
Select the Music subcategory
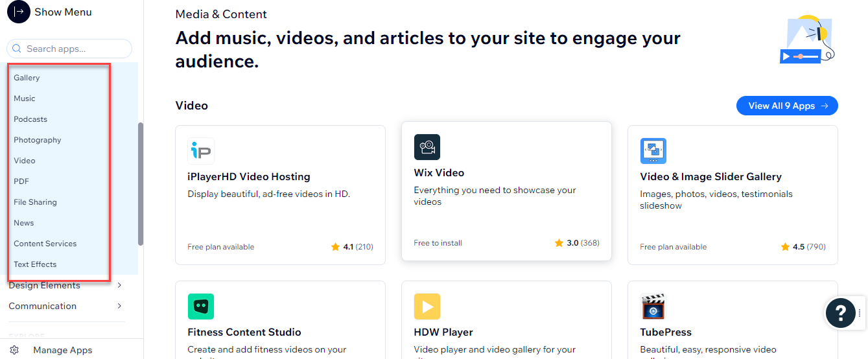tap(25, 98)
